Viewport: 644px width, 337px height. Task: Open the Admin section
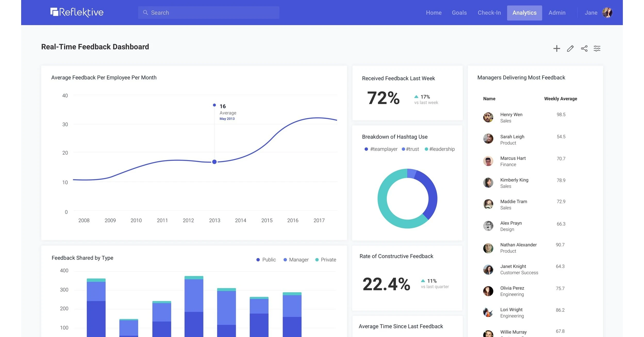pos(557,12)
